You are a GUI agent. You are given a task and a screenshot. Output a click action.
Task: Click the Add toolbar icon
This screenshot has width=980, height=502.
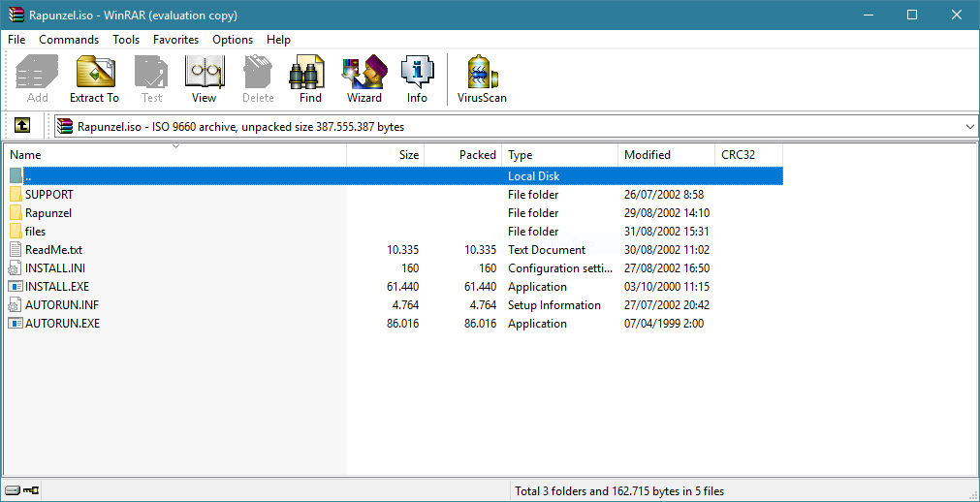pos(38,78)
